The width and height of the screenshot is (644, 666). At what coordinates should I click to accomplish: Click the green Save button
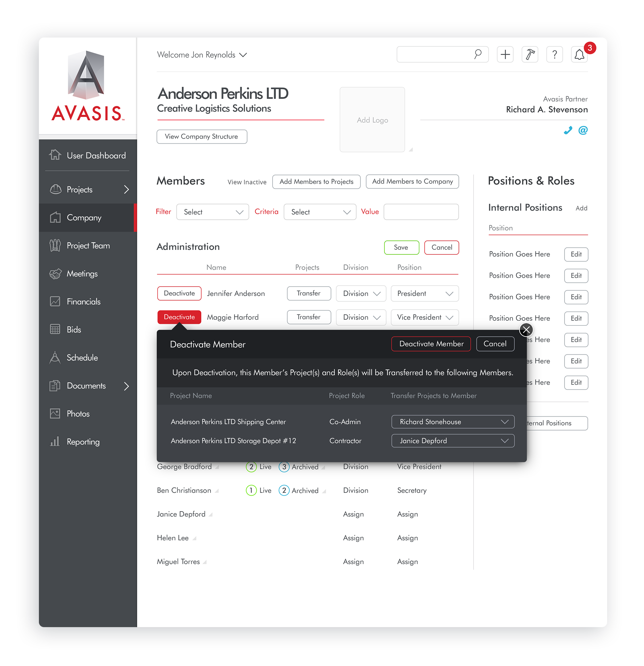pos(401,247)
